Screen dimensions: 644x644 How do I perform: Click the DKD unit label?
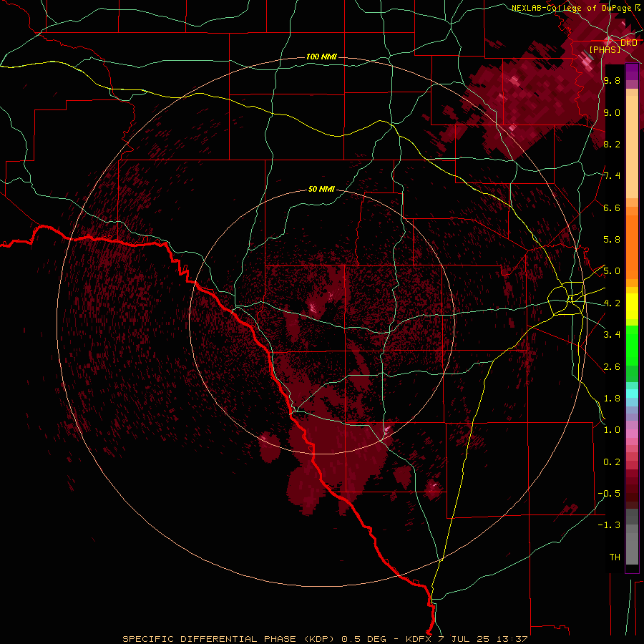pos(629,43)
